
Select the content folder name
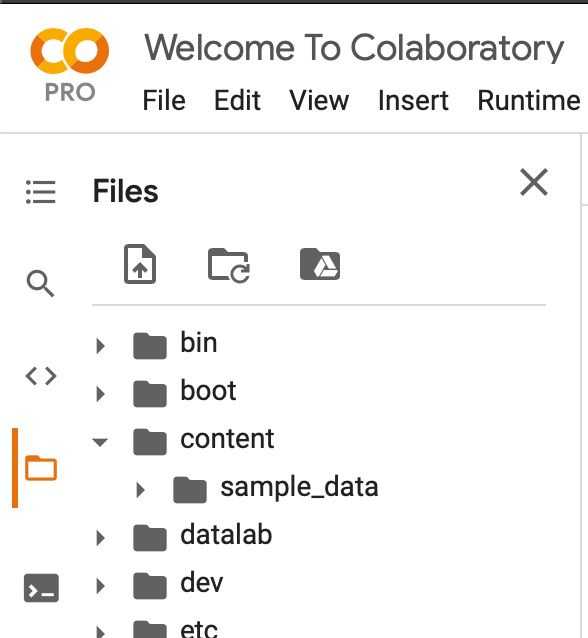click(227, 439)
